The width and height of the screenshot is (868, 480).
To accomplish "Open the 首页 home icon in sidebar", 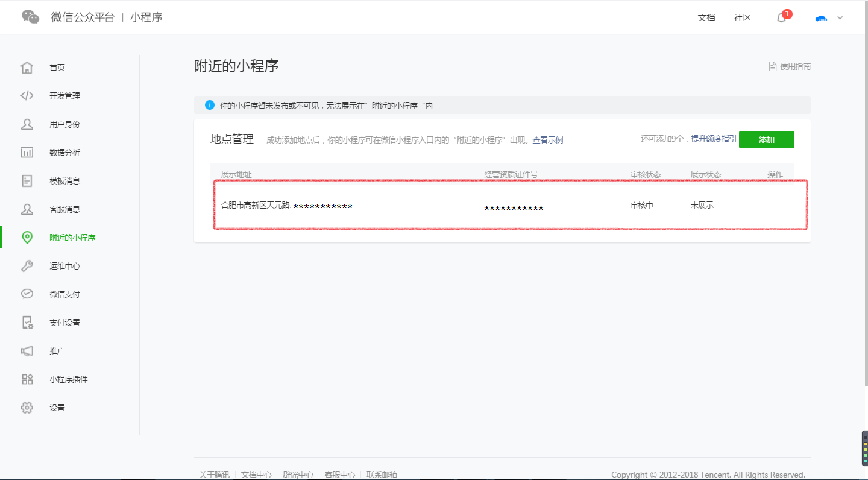I will pyautogui.click(x=27, y=67).
